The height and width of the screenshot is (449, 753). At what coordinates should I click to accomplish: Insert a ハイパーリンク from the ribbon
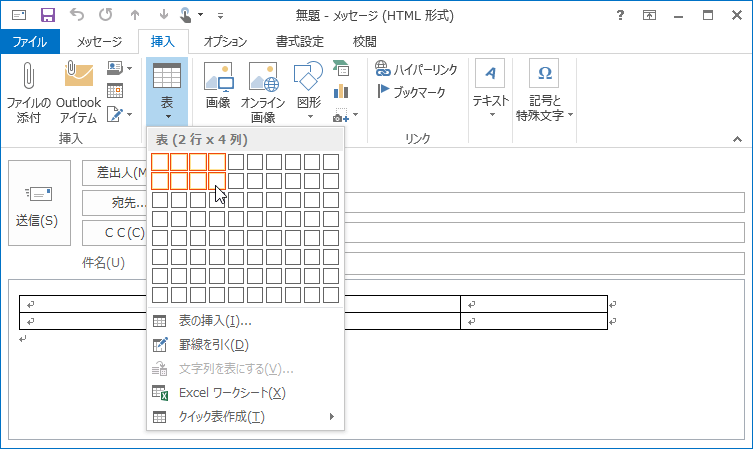416,69
